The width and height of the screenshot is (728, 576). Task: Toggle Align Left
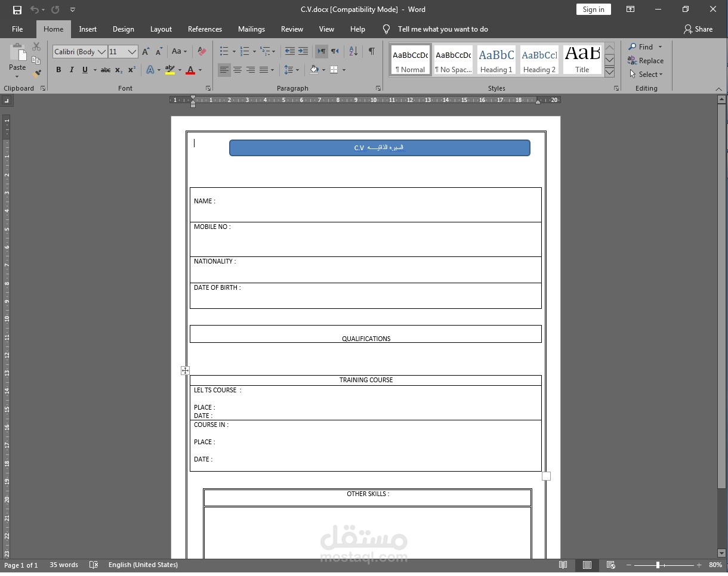(224, 70)
